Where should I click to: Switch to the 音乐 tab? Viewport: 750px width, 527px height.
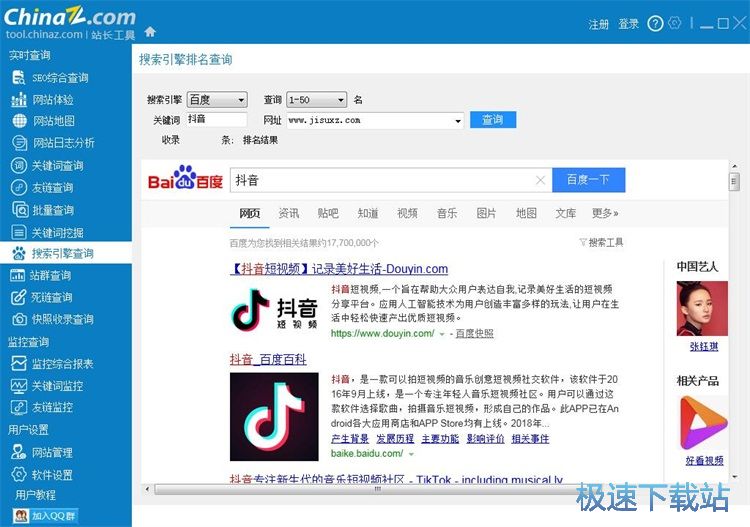coord(447,213)
